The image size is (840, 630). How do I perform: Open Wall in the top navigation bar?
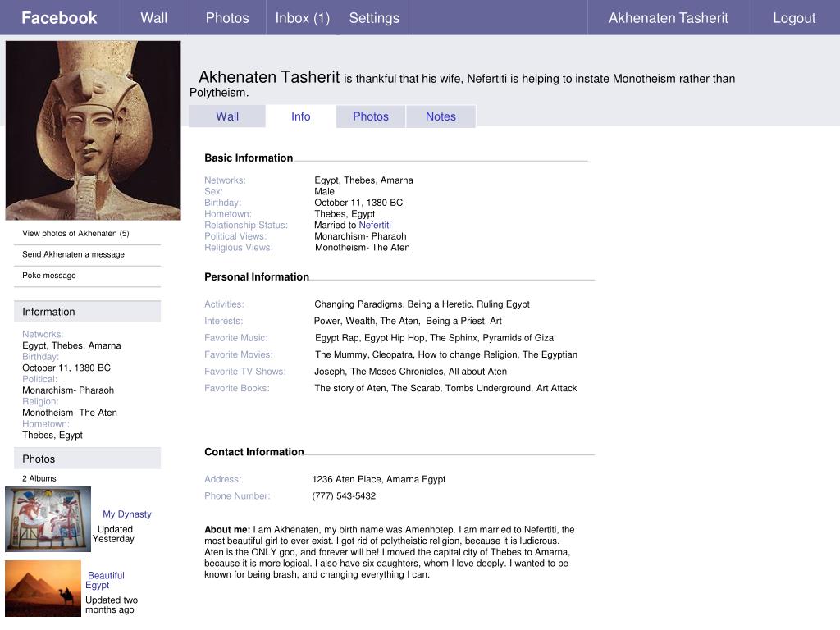pos(153,18)
